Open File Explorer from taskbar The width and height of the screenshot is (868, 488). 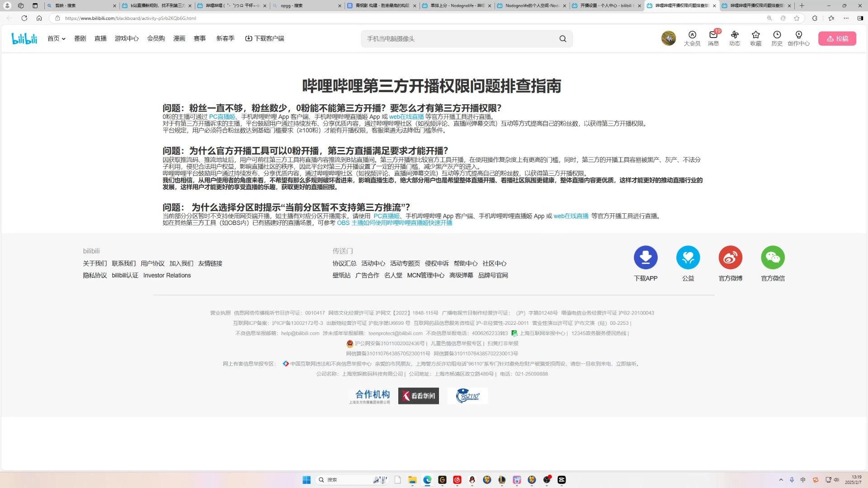click(x=412, y=480)
